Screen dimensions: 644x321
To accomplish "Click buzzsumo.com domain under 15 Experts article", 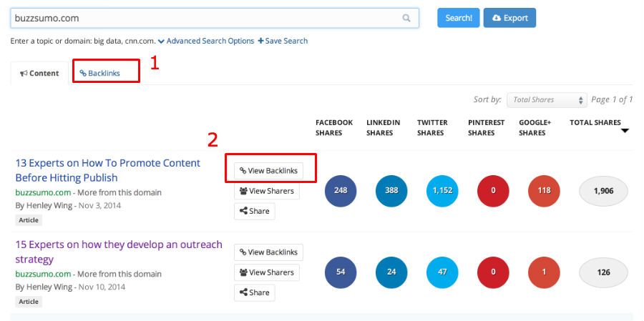I will point(43,274).
